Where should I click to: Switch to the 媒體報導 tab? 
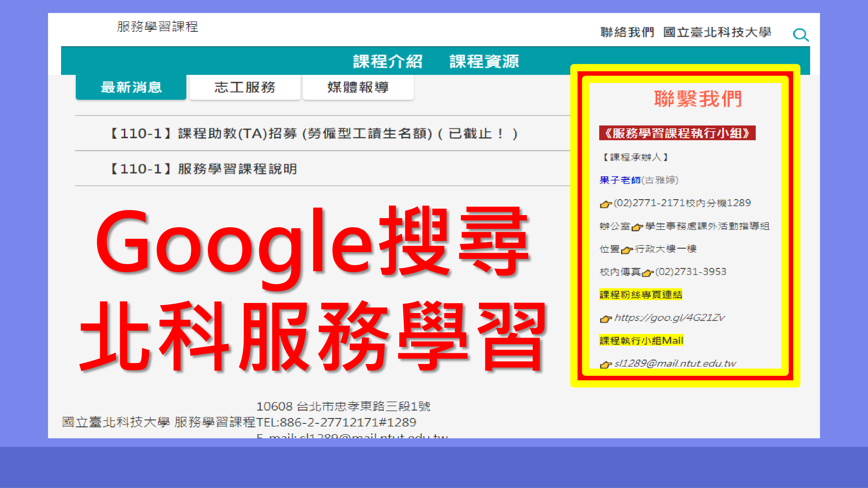tap(358, 87)
